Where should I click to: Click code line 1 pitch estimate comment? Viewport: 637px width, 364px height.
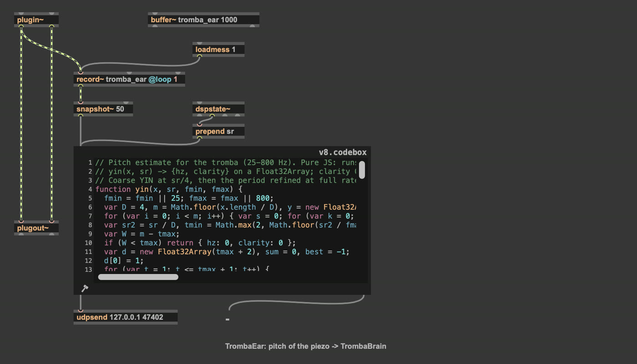click(225, 162)
